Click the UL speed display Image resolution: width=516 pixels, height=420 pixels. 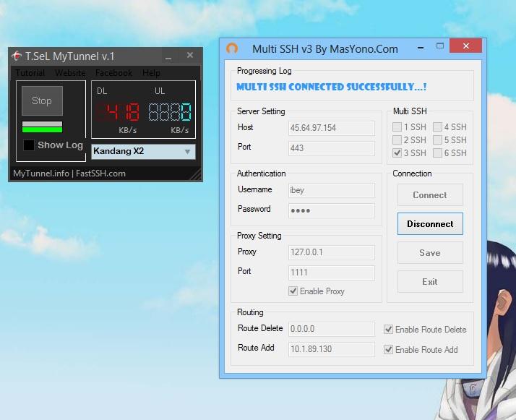tap(170, 112)
